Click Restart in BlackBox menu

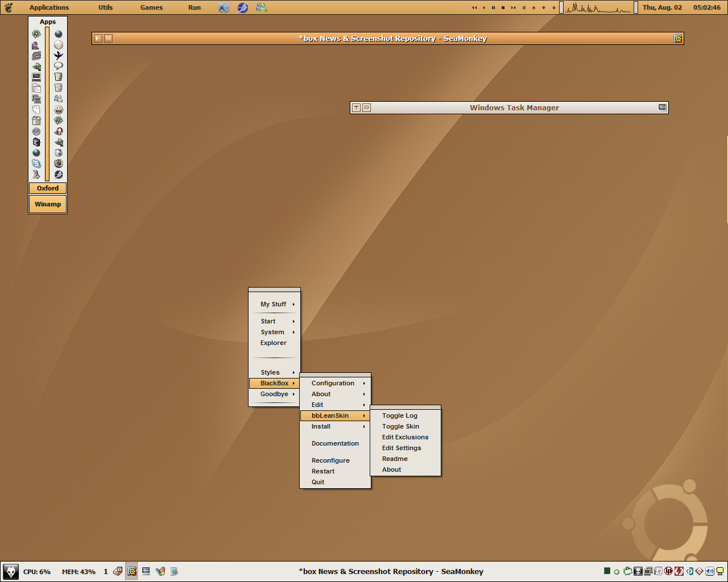(x=336, y=471)
